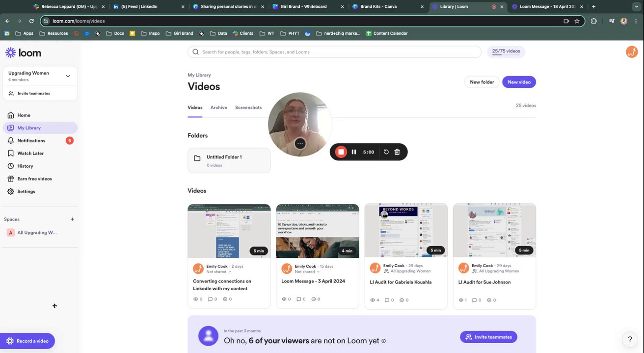The width and height of the screenshot is (644, 353).
Task: Click the Loom search field
Action: click(334, 52)
